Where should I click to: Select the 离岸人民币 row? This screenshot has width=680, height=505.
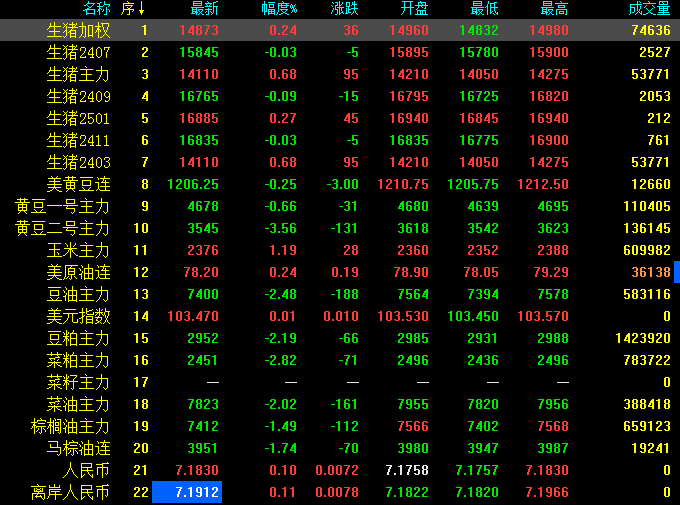(x=340, y=492)
